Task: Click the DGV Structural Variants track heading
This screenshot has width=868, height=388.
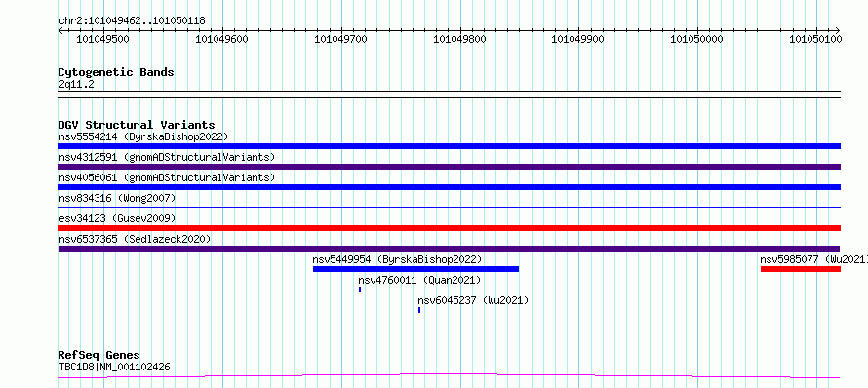Action: pos(137,125)
